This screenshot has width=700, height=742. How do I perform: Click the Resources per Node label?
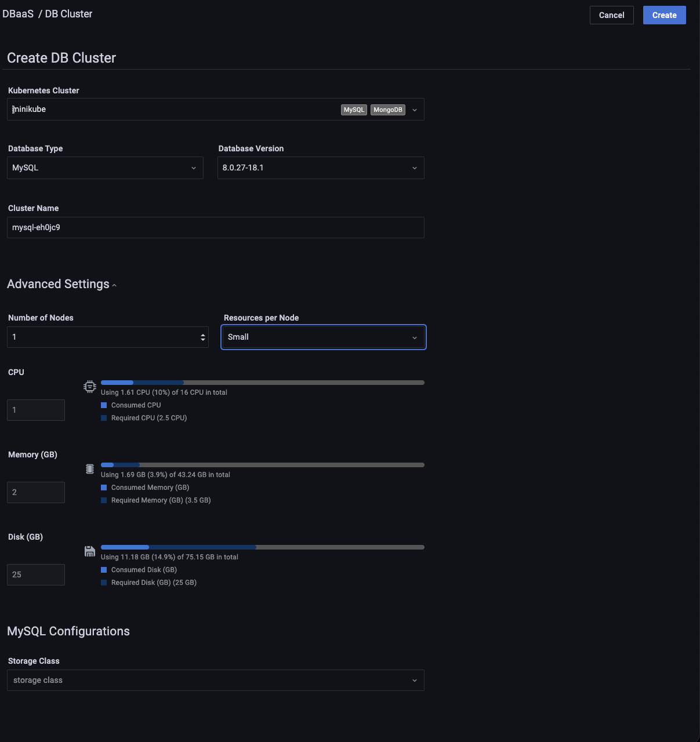pos(262,318)
